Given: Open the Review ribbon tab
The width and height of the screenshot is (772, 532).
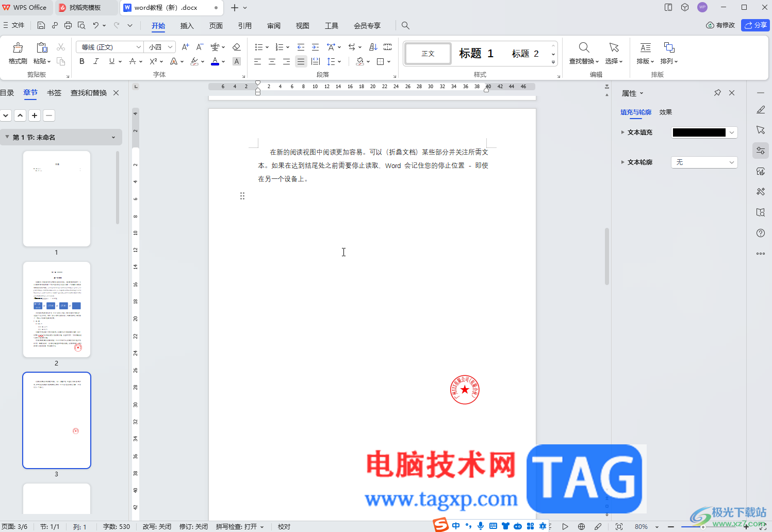Looking at the screenshot, I should 274,26.
